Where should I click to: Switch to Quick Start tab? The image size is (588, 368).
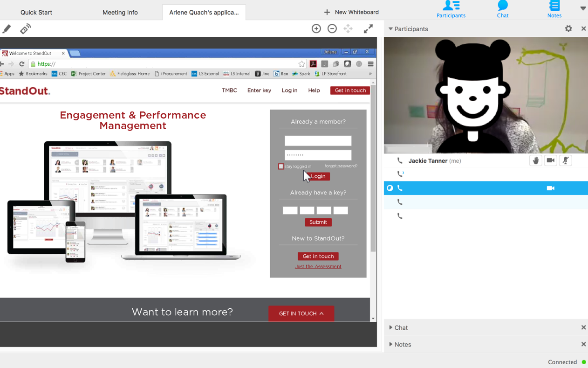(36, 13)
